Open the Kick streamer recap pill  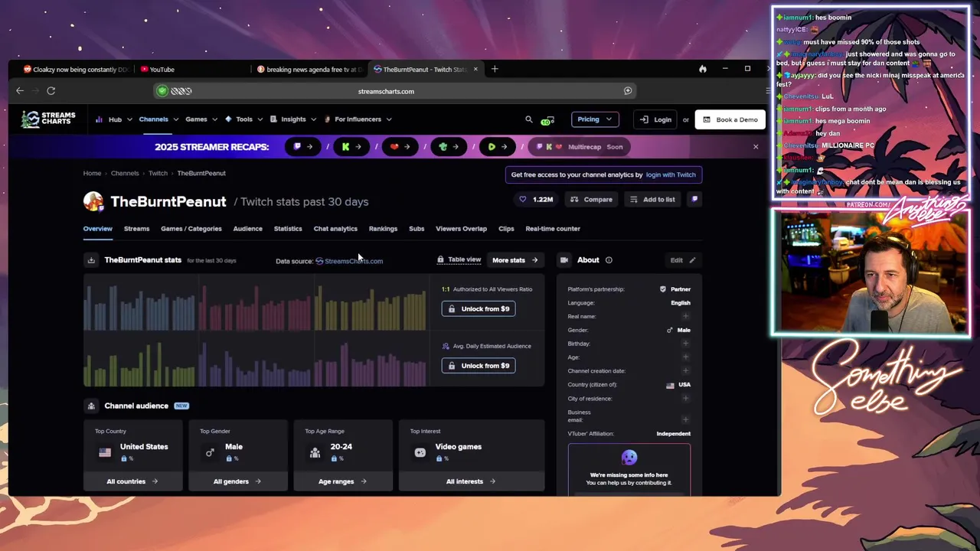click(351, 147)
